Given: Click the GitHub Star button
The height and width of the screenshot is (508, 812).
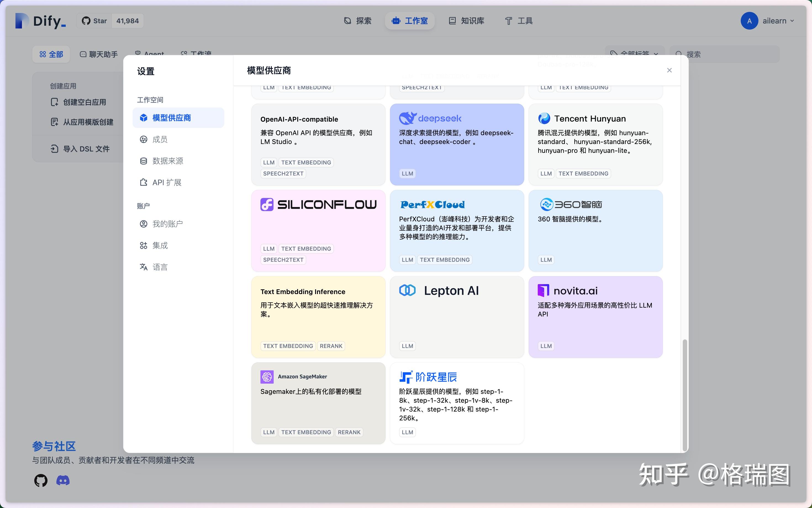Looking at the screenshot, I should tap(94, 21).
